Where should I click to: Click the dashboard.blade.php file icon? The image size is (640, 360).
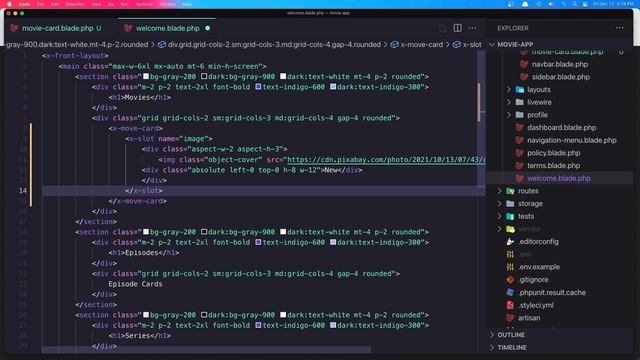(519, 127)
